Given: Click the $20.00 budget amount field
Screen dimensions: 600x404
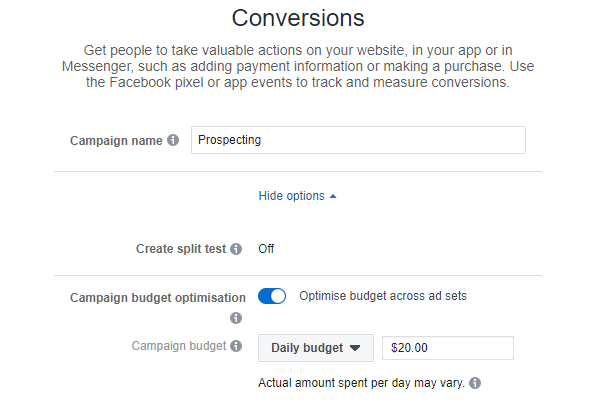Looking at the screenshot, I should [x=448, y=348].
